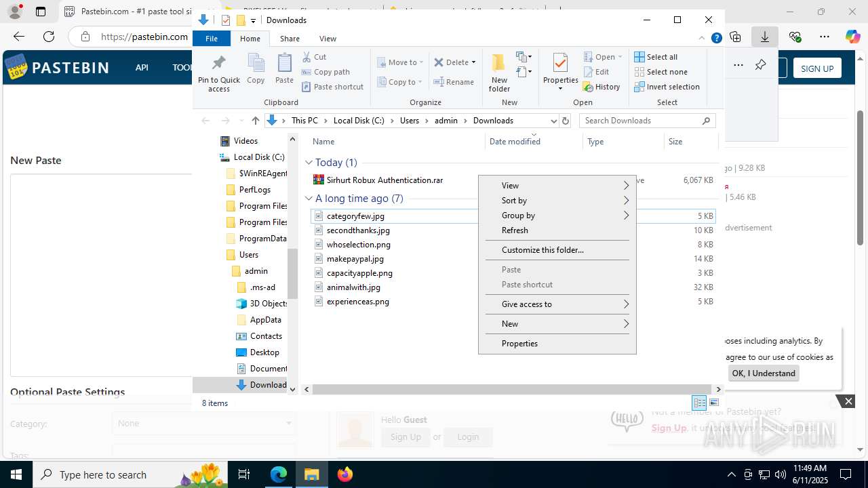
Task: Click Desktop in navigation tree
Action: (x=264, y=352)
